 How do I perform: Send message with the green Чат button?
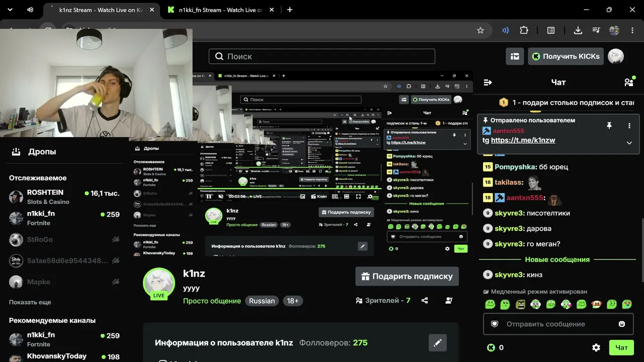(x=621, y=347)
